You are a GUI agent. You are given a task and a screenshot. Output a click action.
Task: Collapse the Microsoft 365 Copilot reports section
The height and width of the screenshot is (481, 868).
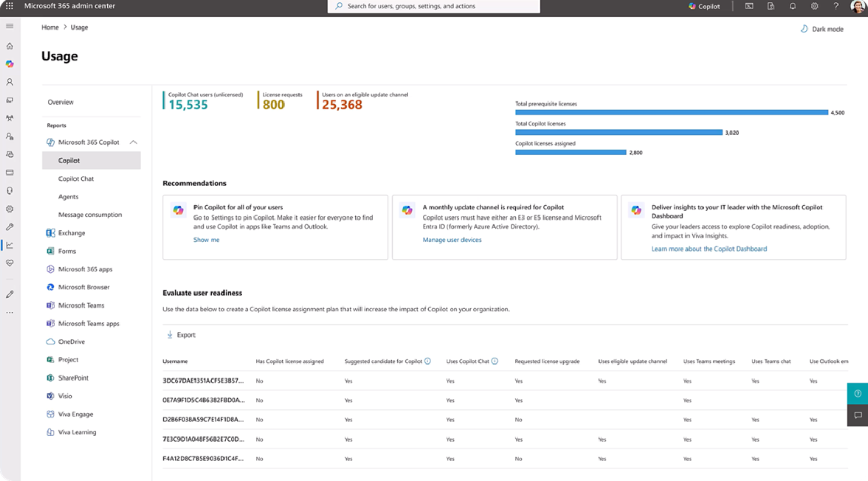point(134,142)
